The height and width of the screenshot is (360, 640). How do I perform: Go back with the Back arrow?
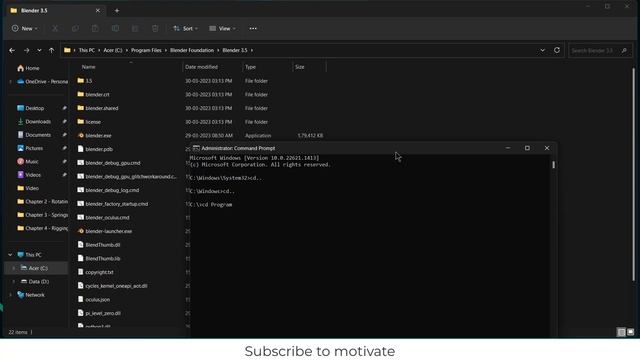pyautogui.click(x=12, y=50)
